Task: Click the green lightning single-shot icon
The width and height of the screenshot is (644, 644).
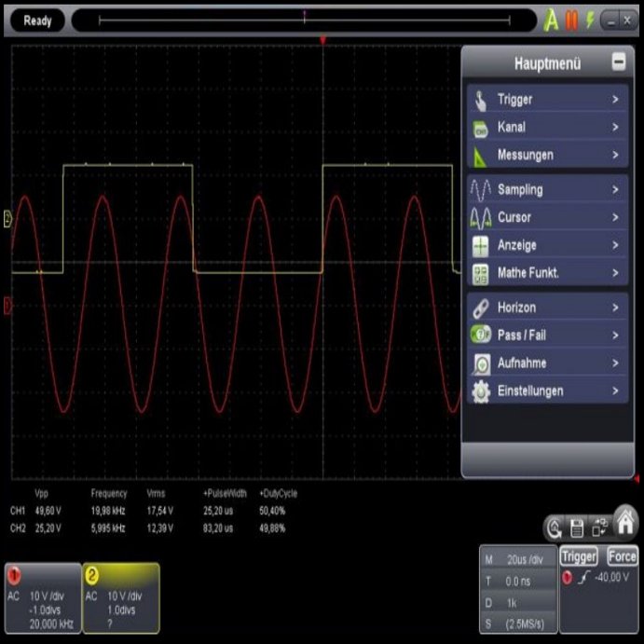Action: tap(589, 20)
